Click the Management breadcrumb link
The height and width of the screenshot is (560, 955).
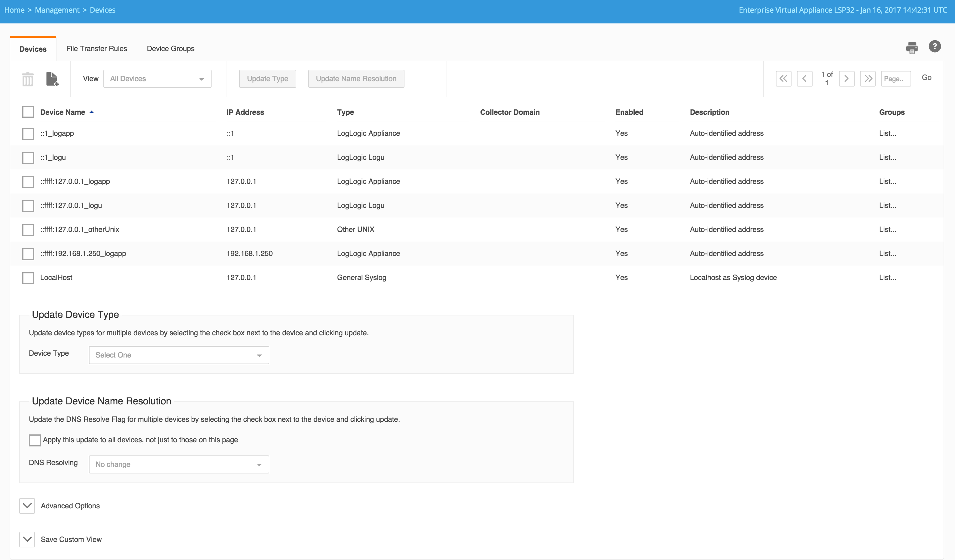[x=57, y=10]
